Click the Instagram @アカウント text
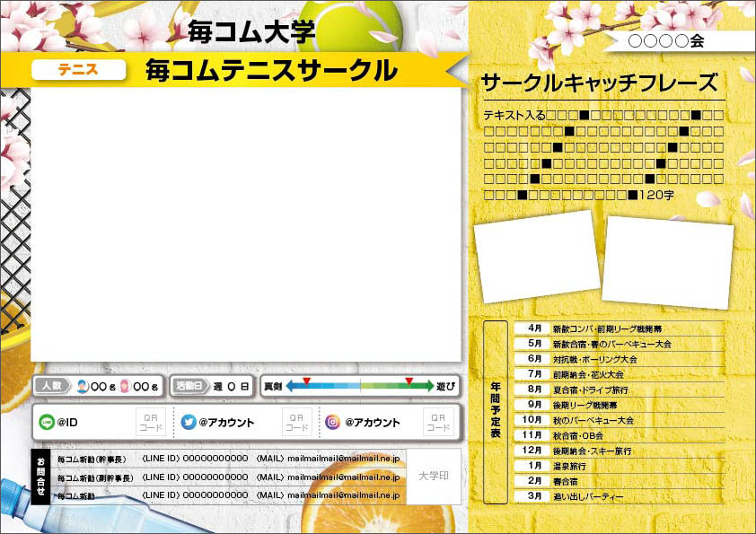This screenshot has width=756, height=534. (373, 423)
